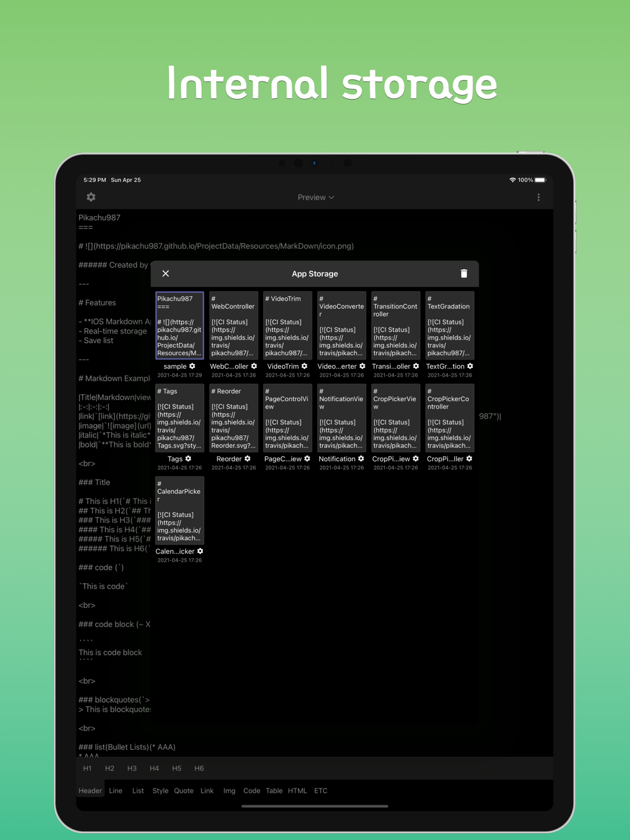Open gear settings for Reorder file
This screenshot has height=840, width=630.
tap(248, 458)
